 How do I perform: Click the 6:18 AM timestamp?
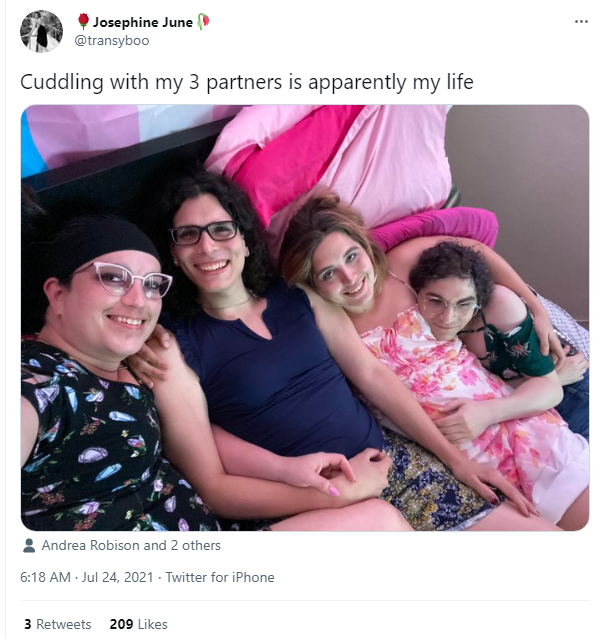click(45, 577)
